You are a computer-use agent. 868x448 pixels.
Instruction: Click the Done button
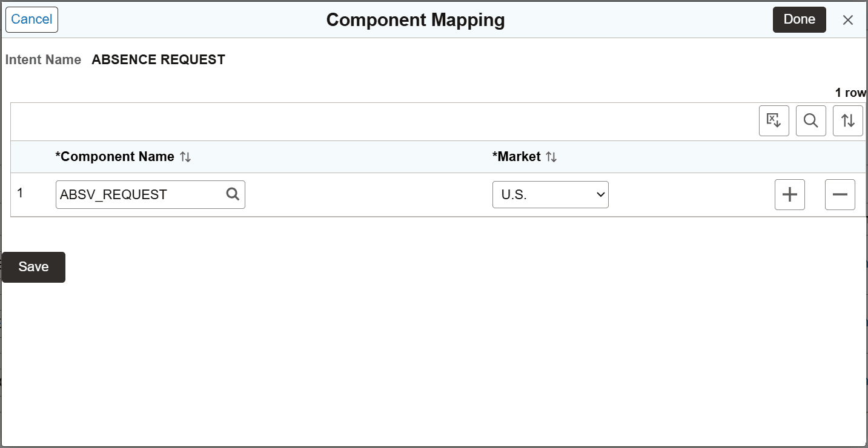point(800,19)
